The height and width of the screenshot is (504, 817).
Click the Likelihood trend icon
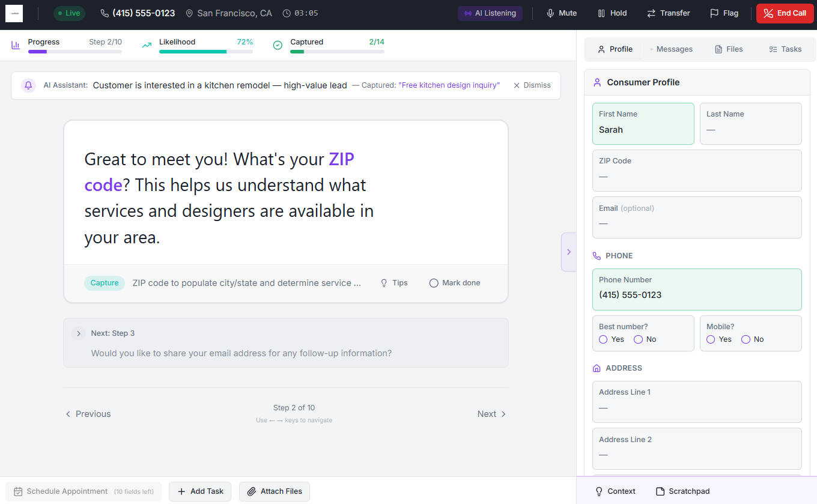(146, 44)
